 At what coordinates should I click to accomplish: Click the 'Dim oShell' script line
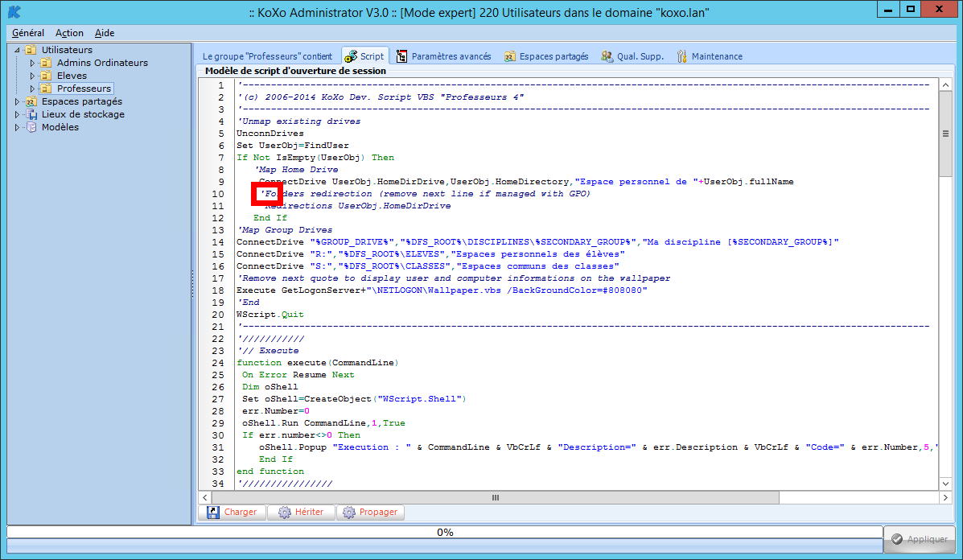270,387
